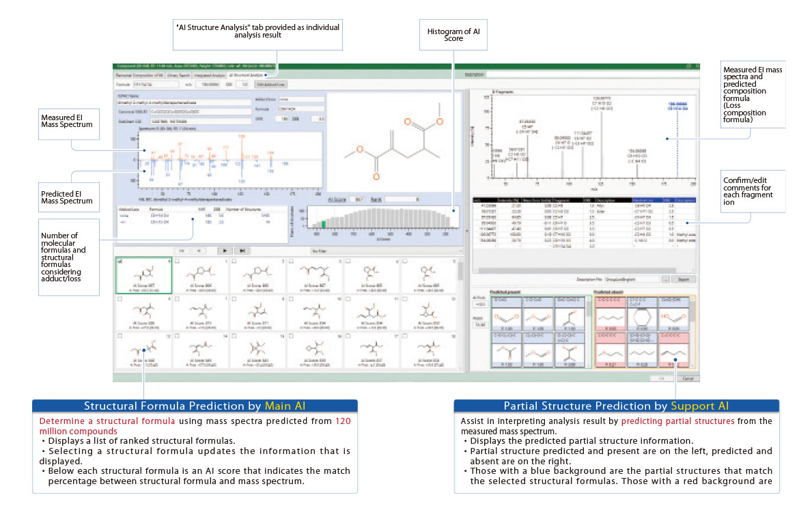This screenshot has width=812, height=508.
Task: Select the fifth structure thumbnail in the top row
Action: [372, 275]
